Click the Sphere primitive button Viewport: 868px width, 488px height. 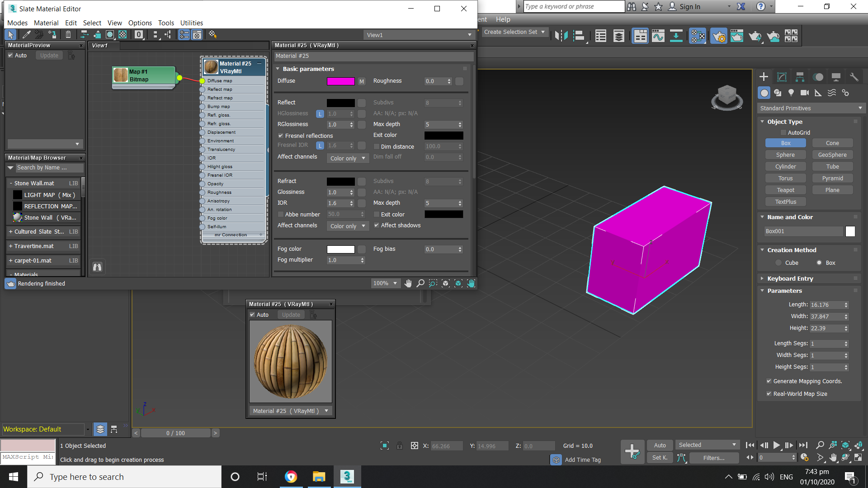pyautogui.click(x=785, y=155)
